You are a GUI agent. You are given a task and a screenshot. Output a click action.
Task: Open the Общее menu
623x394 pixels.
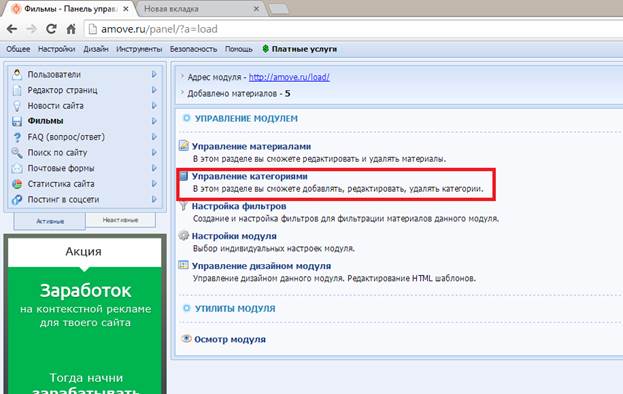point(18,49)
